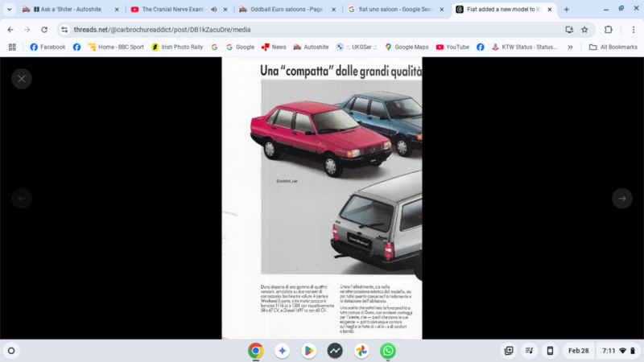Screen dimensions: 644x362
Task: Open the Autoshite bookmark
Action: click(311, 47)
